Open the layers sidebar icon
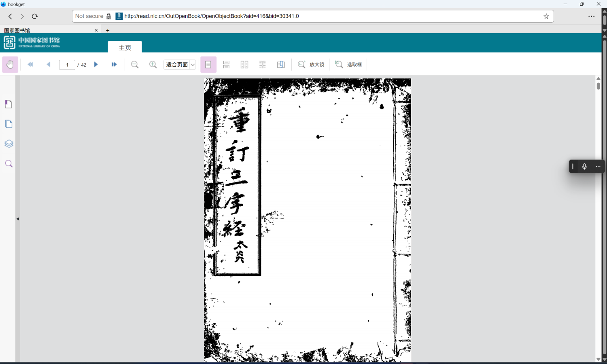Viewport: 607px width, 364px height. (x=8, y=144)
